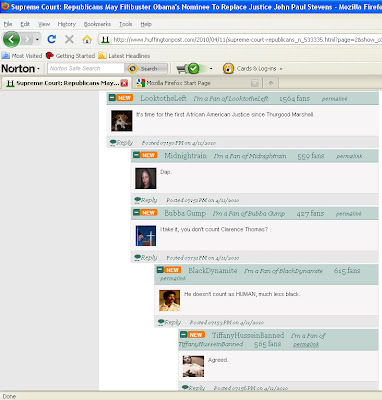Open the back/forward history dropdown arrow

click(37, 40)
